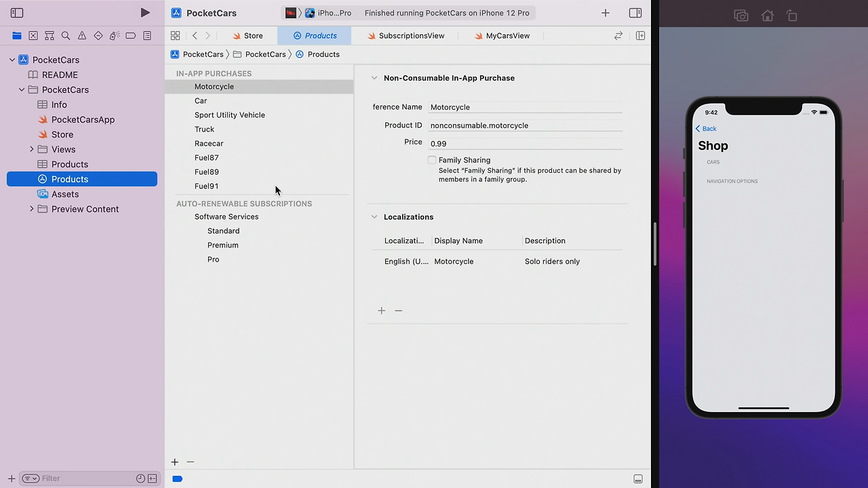The height and width of the screenshot is (488, 868).
Task: Go forward in editor history
Action: pyautogui.click(x=208, y=35)
